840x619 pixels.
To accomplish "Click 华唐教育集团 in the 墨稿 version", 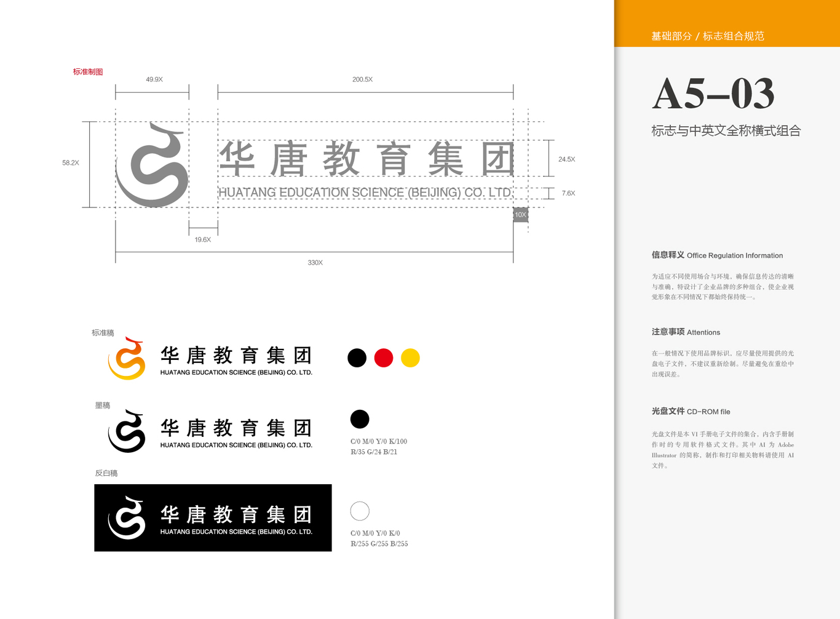I will (x=236, y=428).
